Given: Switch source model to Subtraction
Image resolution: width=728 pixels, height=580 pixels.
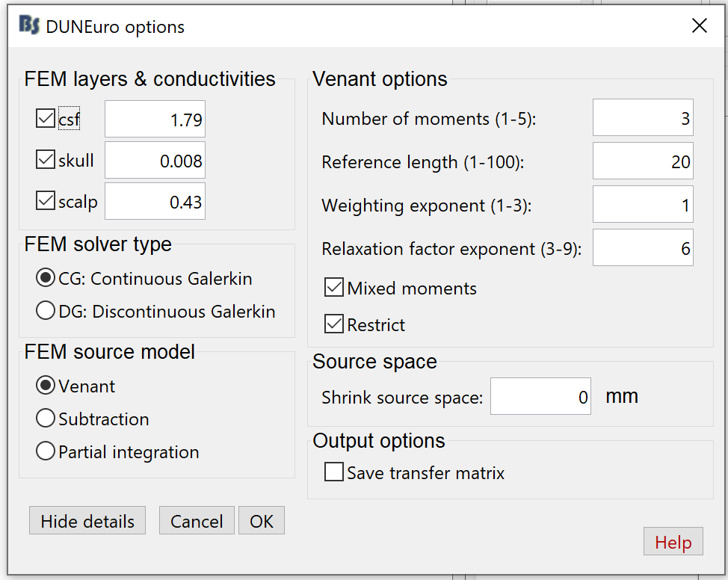Looking at the screenshot, I should pos(46,419).
